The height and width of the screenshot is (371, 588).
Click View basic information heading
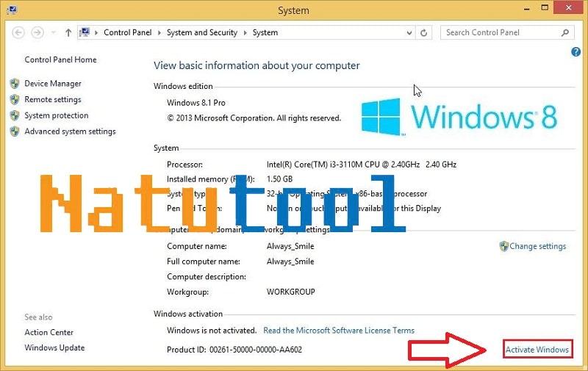pyautogui.click(x=257, y=65)
